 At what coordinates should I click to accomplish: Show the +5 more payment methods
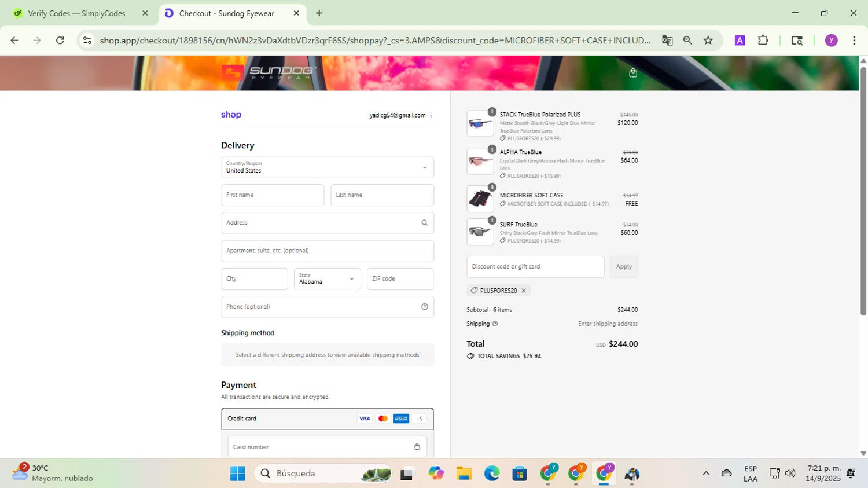420,419
